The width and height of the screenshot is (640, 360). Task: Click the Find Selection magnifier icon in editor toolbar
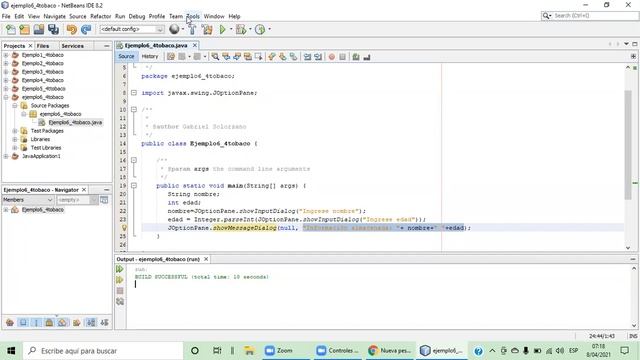215,57
